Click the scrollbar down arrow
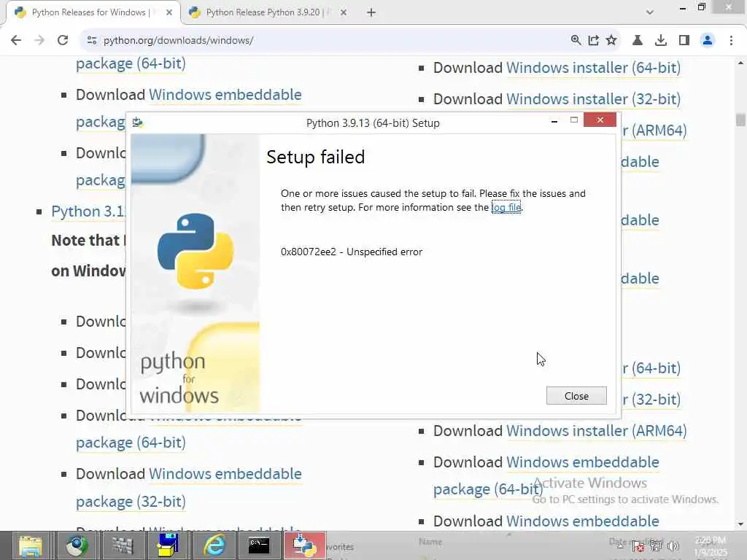The height and width of the screenshot is (560, 747). 740,524
